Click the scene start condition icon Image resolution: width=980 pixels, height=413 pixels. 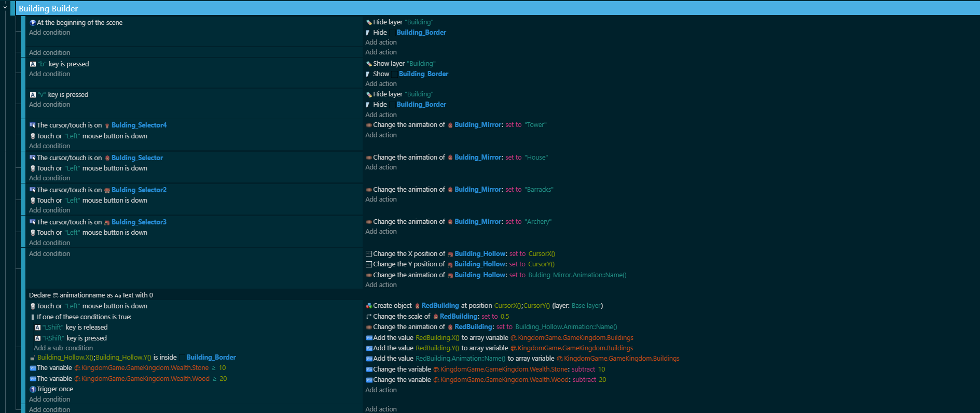[x=33, y=23]
